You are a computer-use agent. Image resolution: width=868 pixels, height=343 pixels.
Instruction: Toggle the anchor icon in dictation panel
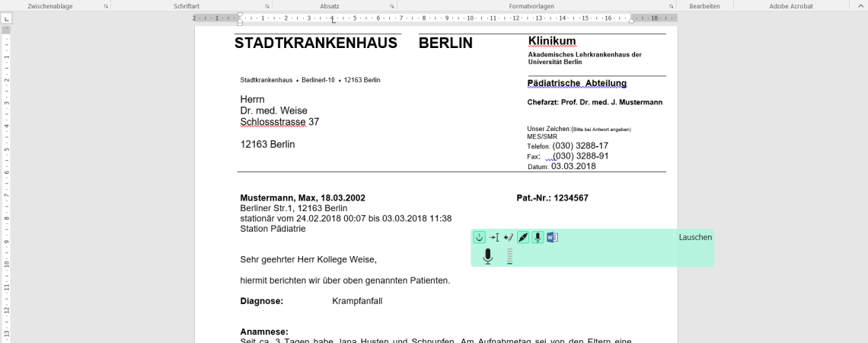pos(480,238)
